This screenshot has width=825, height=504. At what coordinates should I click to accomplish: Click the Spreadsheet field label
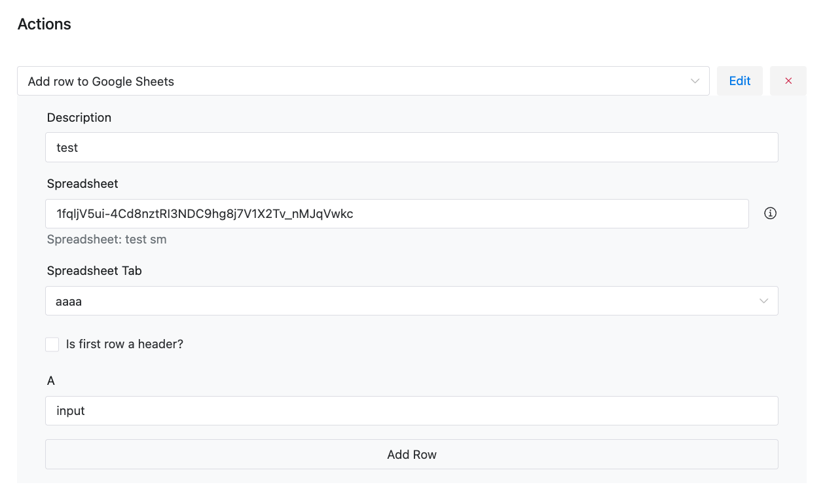[82, 184]
